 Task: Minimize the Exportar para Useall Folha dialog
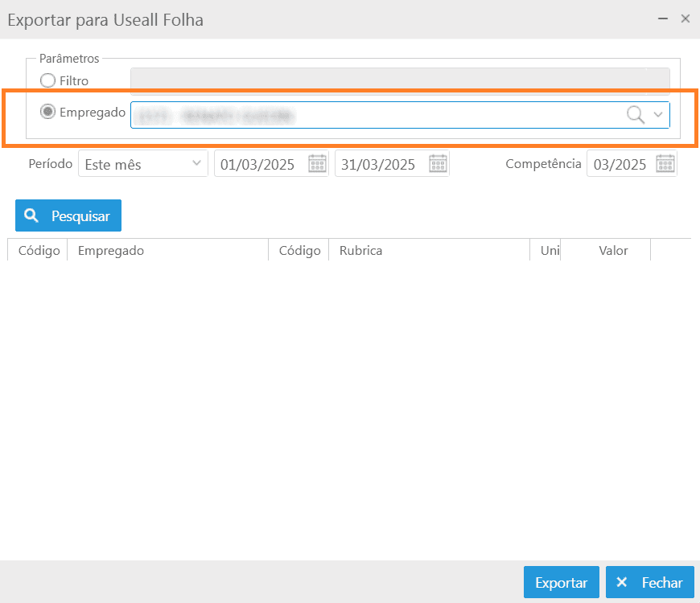point(663,18)
